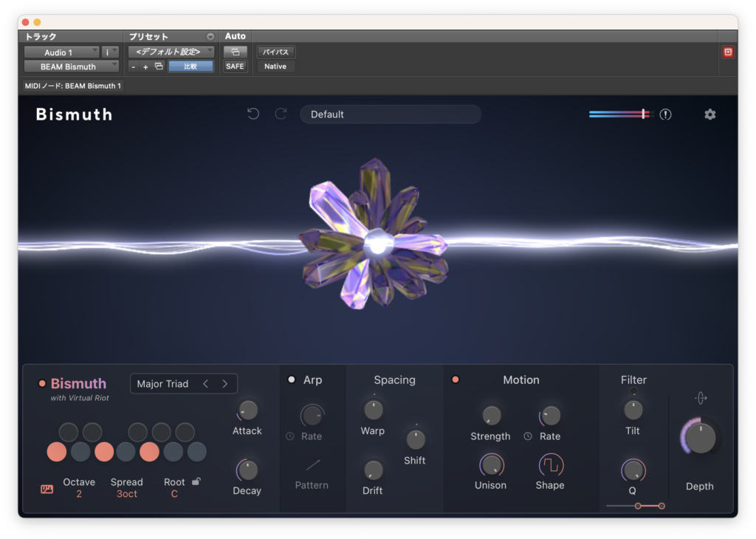The width and height of the screenshot is (756, 539).
Task: Enable the F-sharp black note key
Action: (x=137, y=433)
